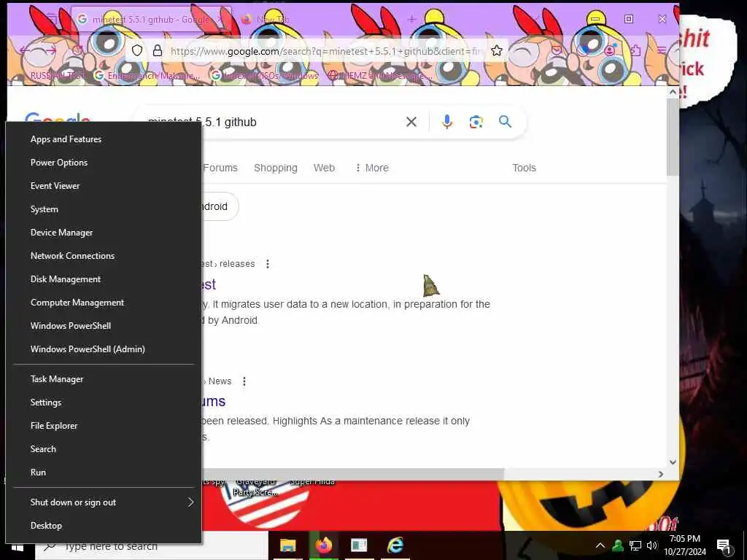Show hidden system tray icons
Screen dimensions: 747x560
600,545
